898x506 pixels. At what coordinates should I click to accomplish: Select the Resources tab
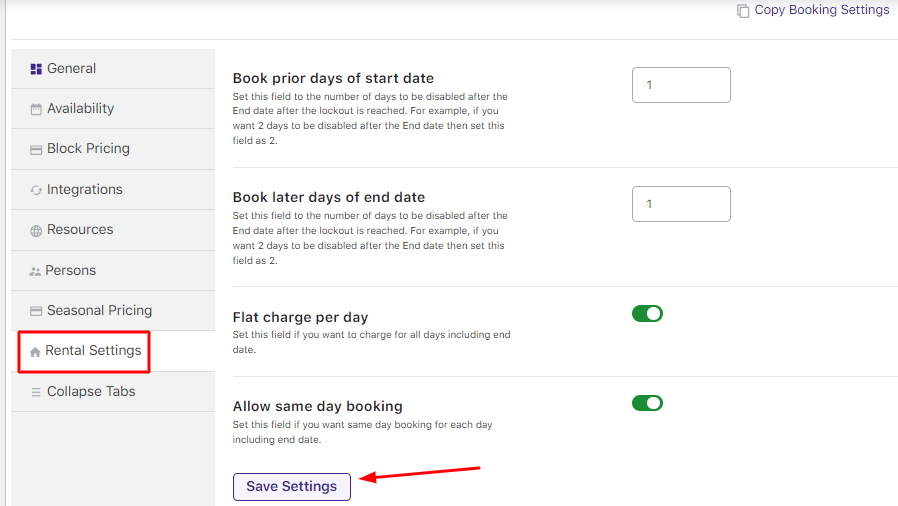point(113,230)
